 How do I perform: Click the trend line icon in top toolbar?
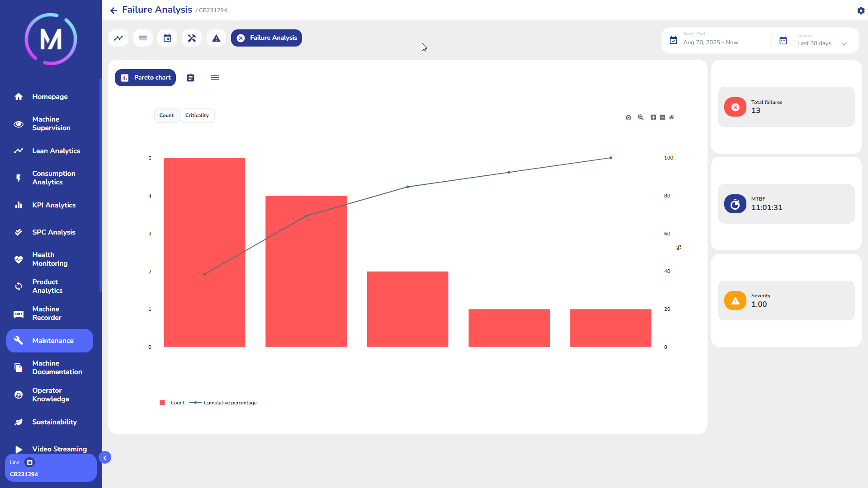[x=118, y=38]
